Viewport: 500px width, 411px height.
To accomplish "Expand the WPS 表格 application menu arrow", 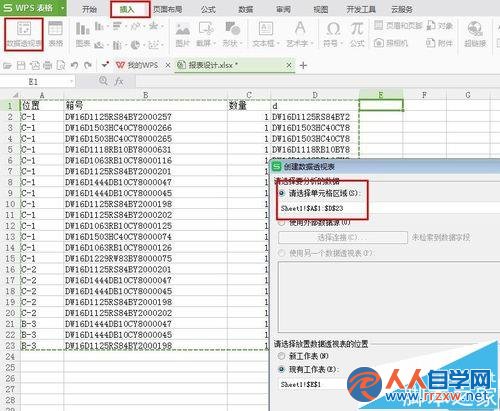I will click(x=62, y=8).
